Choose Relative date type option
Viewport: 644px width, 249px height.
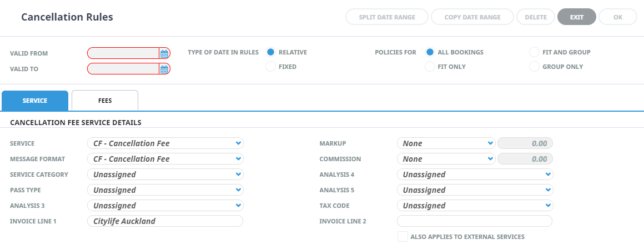pos(271,52)
